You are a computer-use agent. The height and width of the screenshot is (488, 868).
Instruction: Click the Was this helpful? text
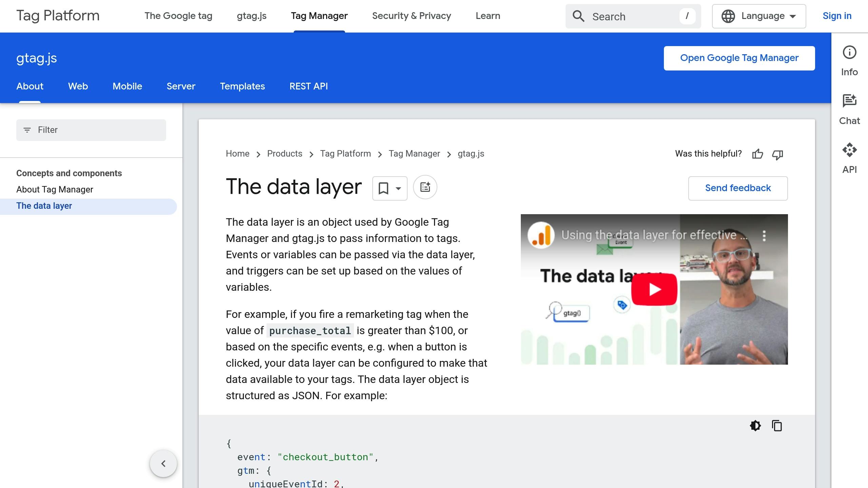click(708, 154)
